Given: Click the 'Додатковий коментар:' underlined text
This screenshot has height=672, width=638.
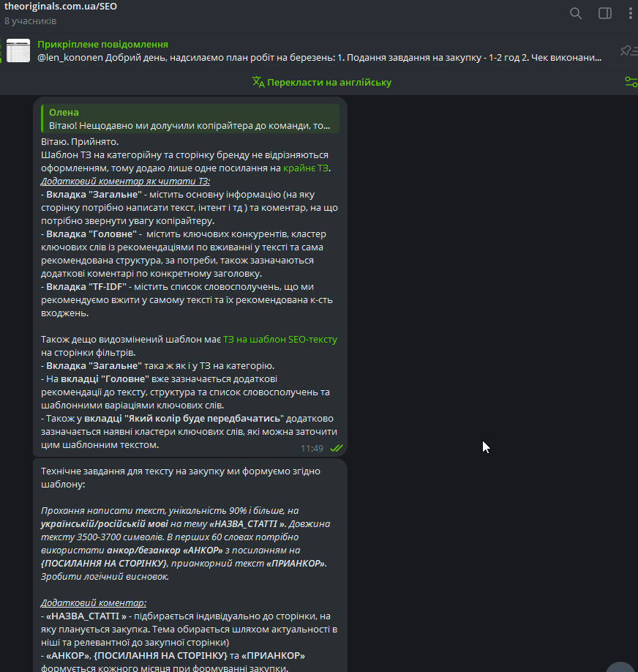Looking at the screenshot, I should (94, 603).
